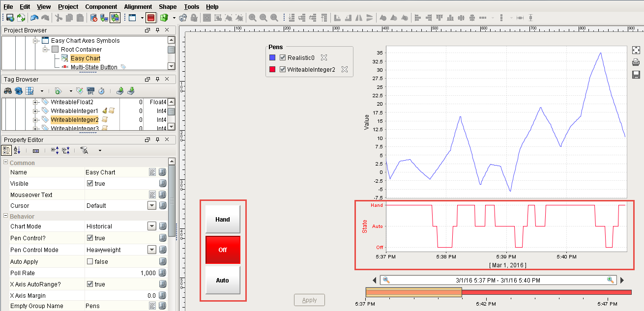Screen dimensions: 644x311
Task: Open the OPC browser icon
Action: [90, 91]
